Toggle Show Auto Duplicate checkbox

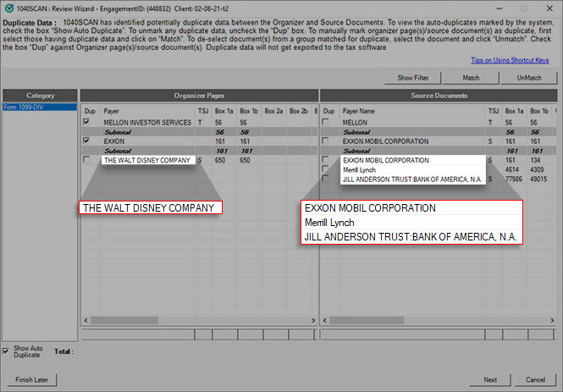(6, 351)
